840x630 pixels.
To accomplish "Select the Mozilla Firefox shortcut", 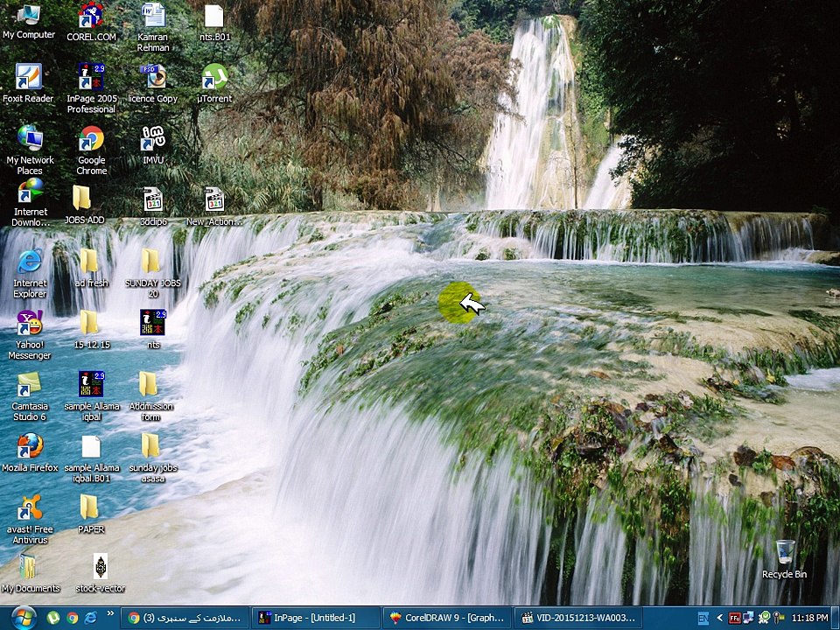I will tap(30, 453).
